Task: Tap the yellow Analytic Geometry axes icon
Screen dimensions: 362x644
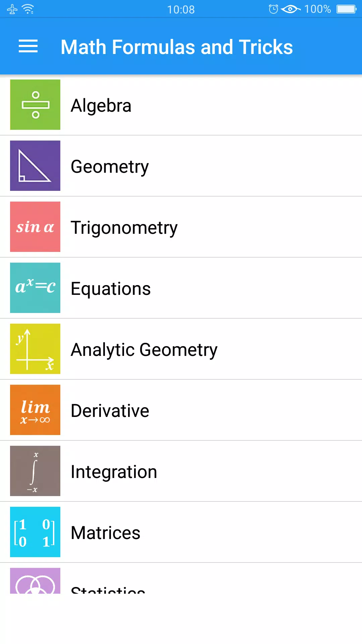Action: [35, 349]
